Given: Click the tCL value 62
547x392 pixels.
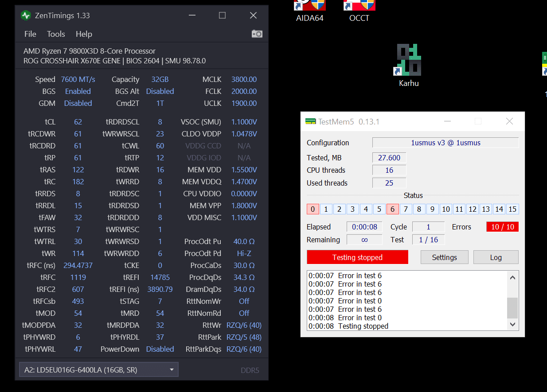Looking at the screenshot, I should coord(78,122).
